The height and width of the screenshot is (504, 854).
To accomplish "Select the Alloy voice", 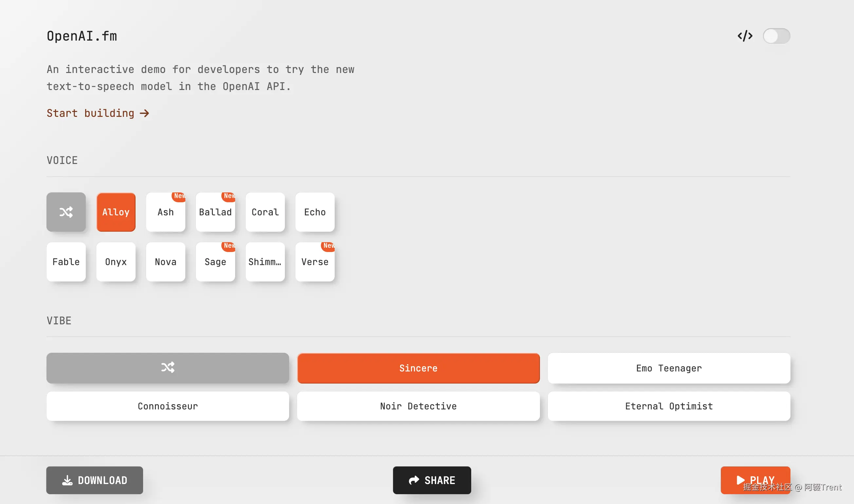I will (x=116, y=212).
